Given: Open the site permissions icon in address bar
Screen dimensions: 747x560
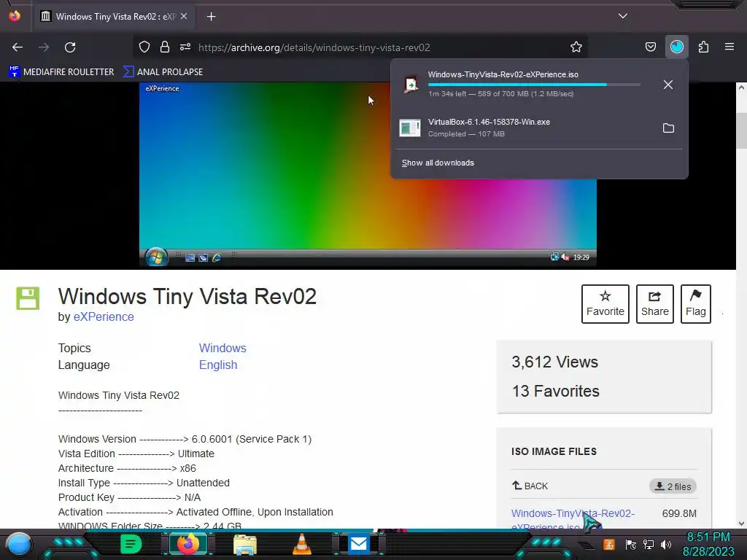Looking at the screenshot, I should click(x=185, y=47).
